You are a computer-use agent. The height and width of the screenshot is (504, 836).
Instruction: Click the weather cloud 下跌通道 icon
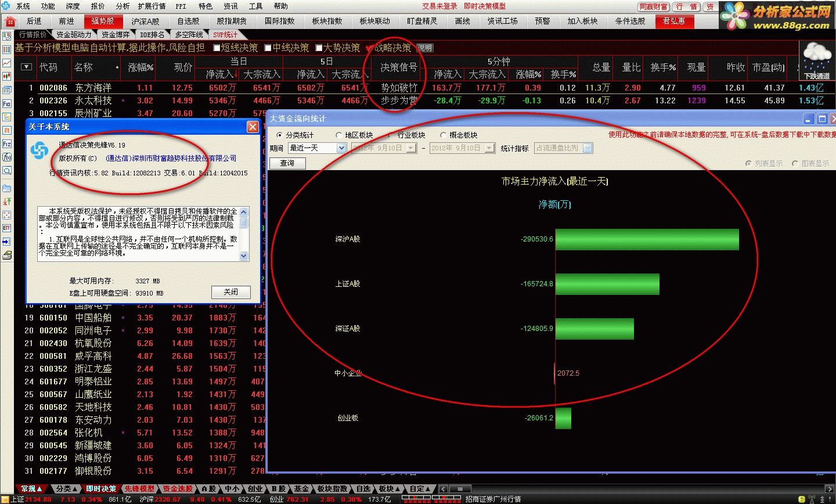(817, 60)
